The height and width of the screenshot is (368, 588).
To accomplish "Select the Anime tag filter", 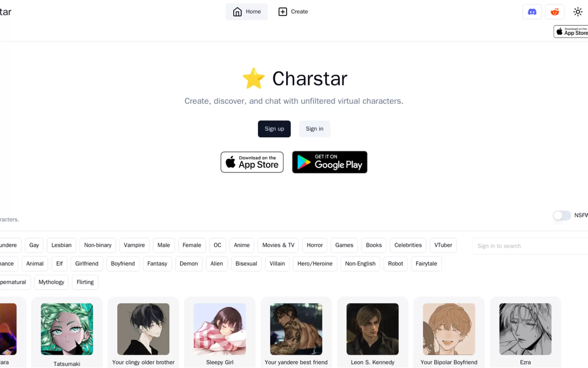I will tap(241, 245).
